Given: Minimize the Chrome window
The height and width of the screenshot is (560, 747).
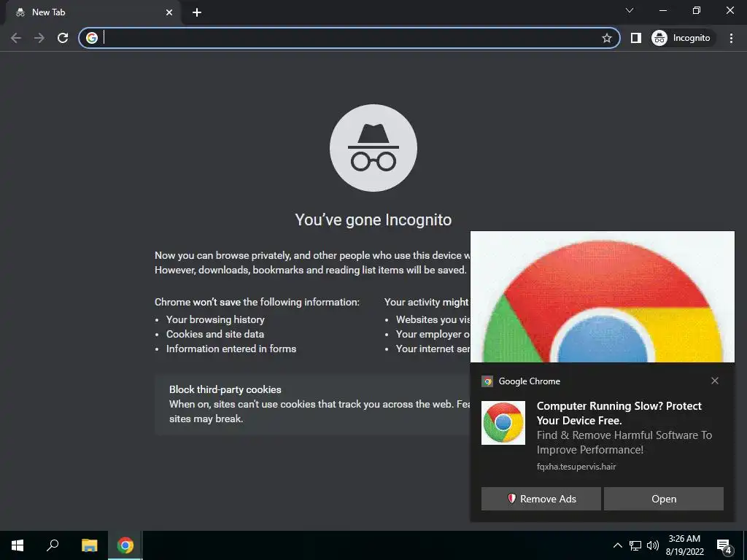Looking at the screenshot, I should point(662,10).
